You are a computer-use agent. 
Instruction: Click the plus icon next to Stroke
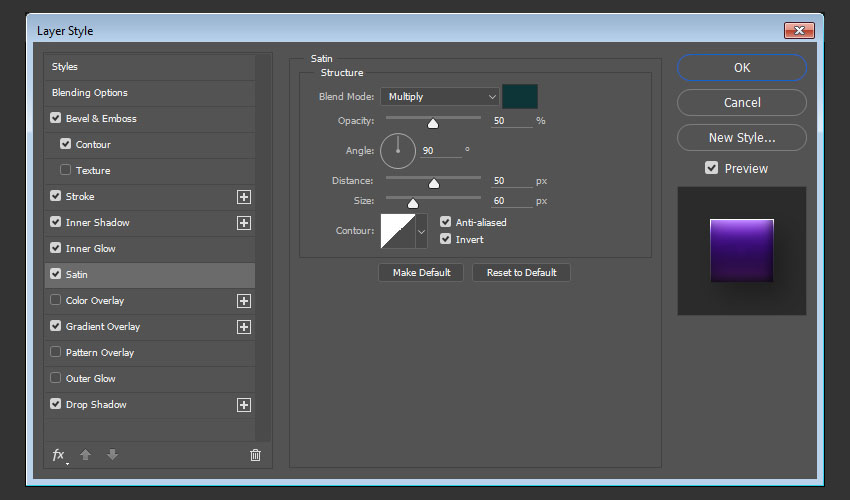(243, 197)
